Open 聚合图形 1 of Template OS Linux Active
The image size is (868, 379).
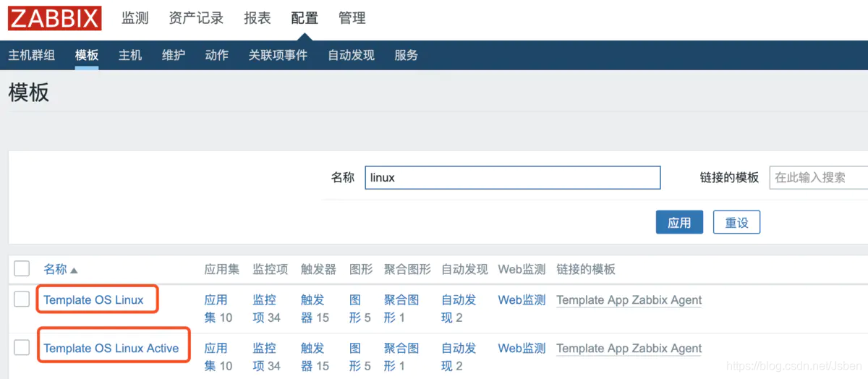(x=401, y=357)
